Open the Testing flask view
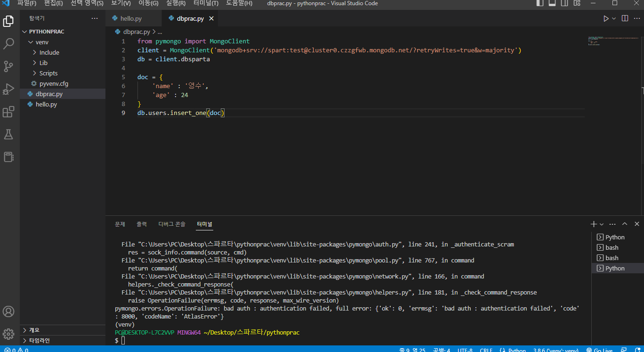 pos(8,134)
